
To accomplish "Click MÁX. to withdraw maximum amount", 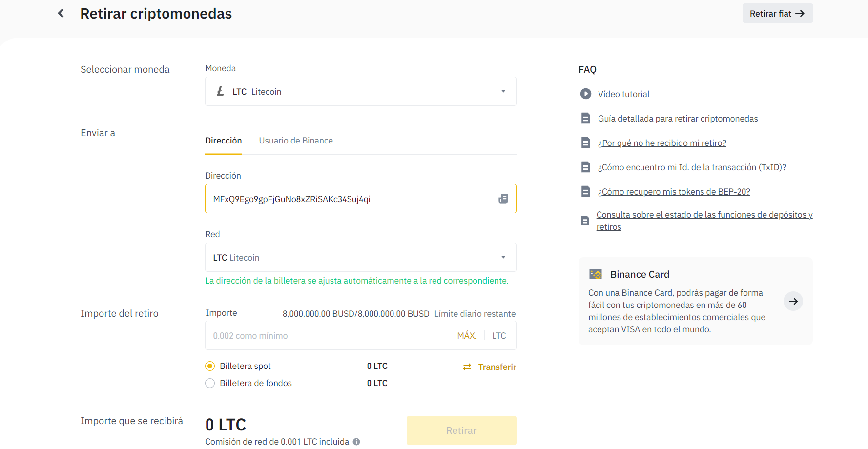I will click(x=467, y=336).
